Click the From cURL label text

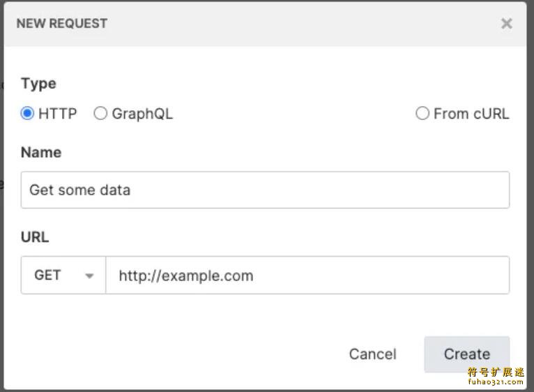tap(471, 114)
